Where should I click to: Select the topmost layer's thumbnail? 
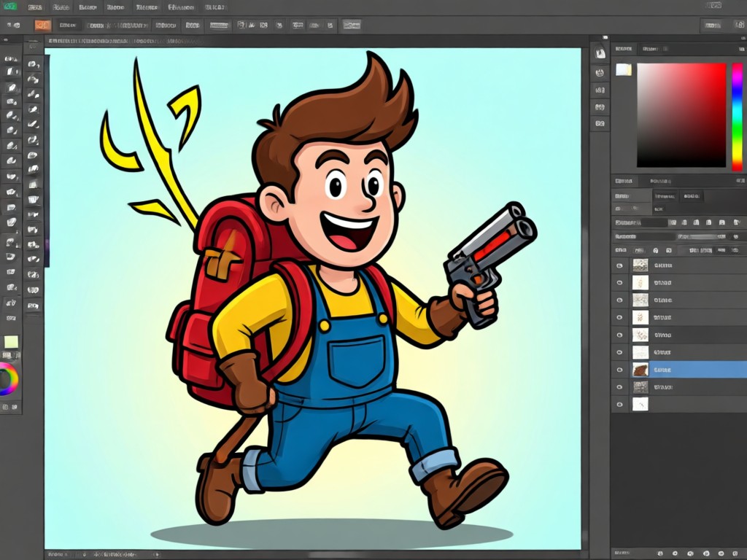(640, 265)
